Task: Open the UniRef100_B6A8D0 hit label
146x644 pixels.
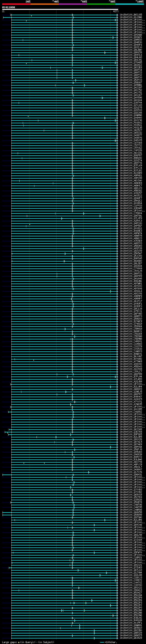Action: pyautogui.click(x=131, y=261)
